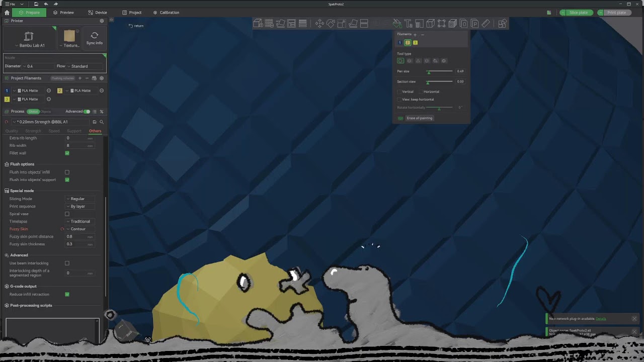Open Slicing Mode Regular dropdown

pyautogui.click(x=79, y=199)
